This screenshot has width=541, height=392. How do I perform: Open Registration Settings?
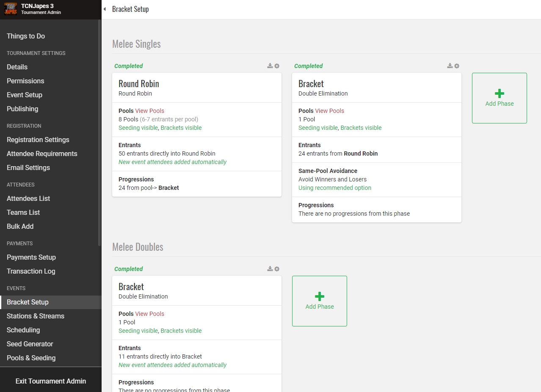pos(38,140)
